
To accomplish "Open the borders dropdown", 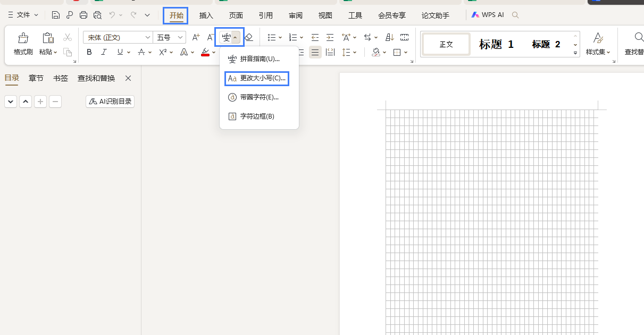I will click(406, 52).
